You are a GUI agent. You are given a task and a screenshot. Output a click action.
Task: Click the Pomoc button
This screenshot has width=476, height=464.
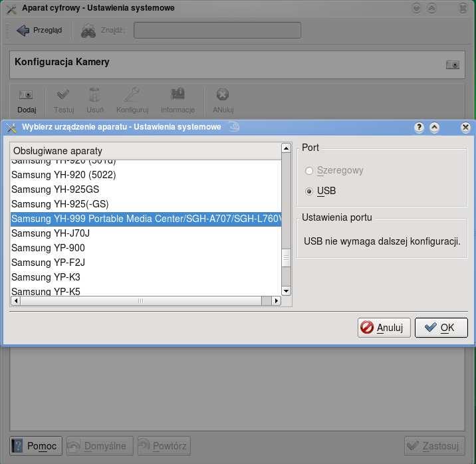(x=35, y=446)
